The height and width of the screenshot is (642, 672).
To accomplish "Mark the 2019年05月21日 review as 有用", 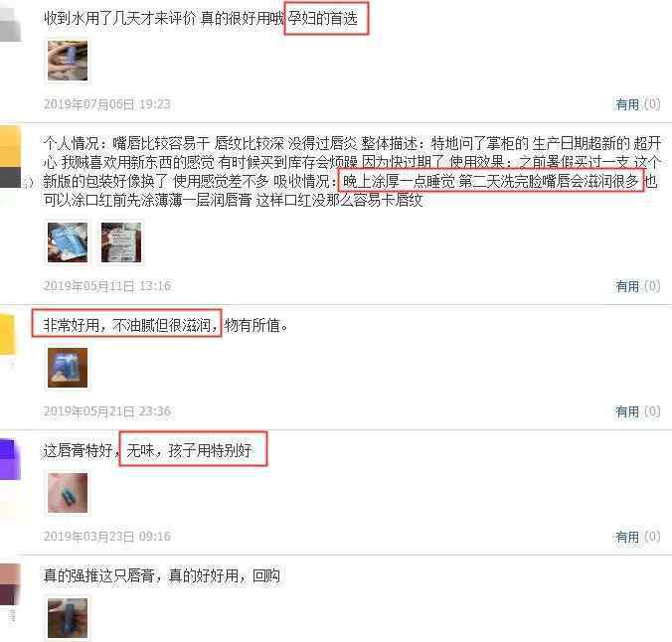I will coord(638,411).
